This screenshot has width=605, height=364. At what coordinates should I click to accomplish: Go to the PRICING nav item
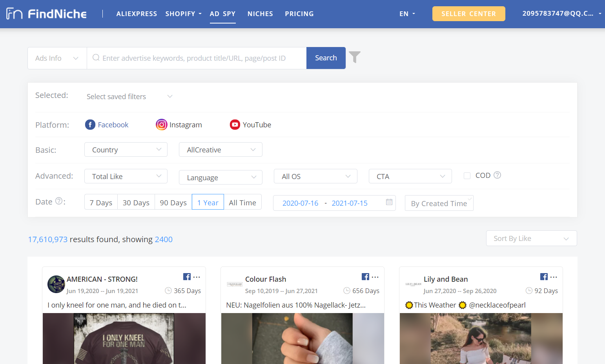coord(299,14)
